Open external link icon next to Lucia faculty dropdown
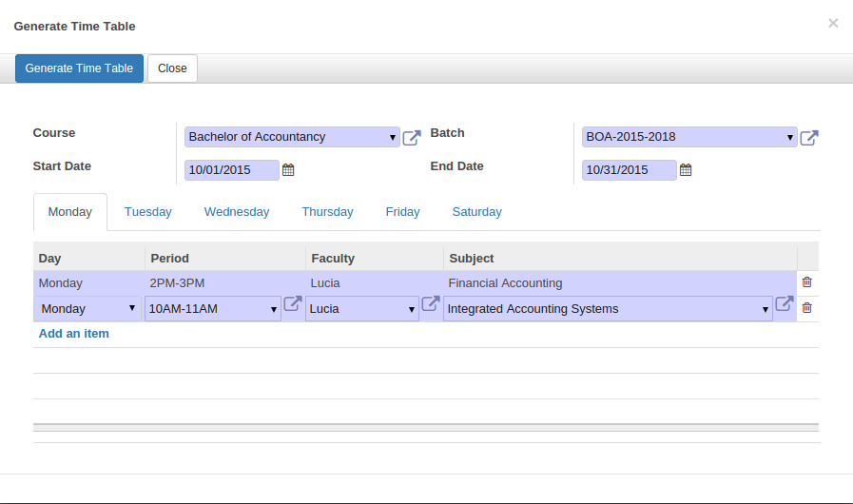Image resolution: width=853 pixels, height=504 pixels. pyautogui.click(x=431, y=303)
